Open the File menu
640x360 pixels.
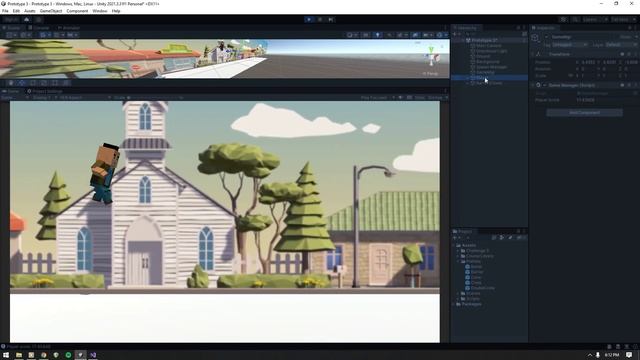pyautogui.click(x=5, y=11)
